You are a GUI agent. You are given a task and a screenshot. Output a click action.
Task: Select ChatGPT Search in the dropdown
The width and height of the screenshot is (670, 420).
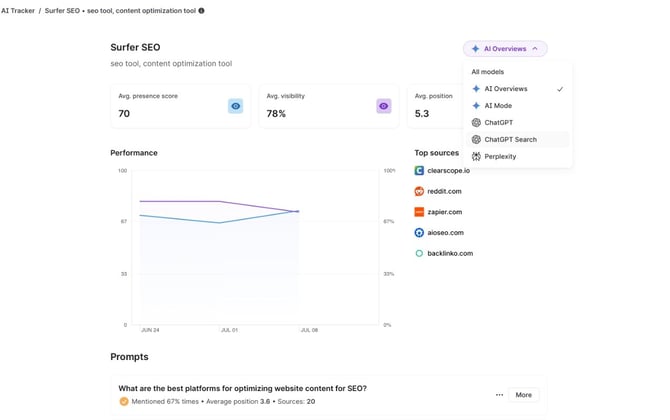pos(510,139)
